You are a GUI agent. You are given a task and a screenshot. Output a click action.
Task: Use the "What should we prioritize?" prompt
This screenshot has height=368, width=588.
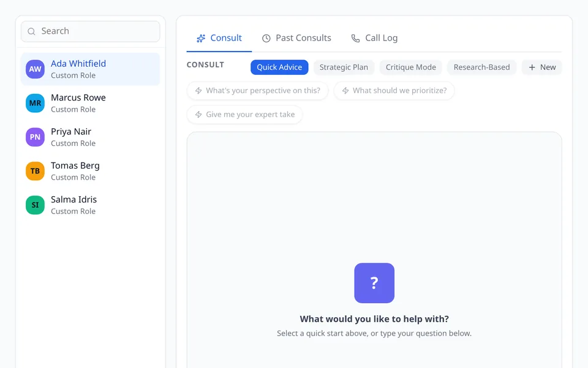(394, 91)
